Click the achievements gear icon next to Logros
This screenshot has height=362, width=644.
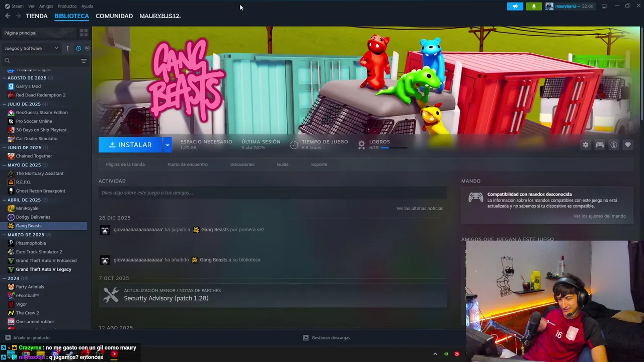click(x=361, y=145)
